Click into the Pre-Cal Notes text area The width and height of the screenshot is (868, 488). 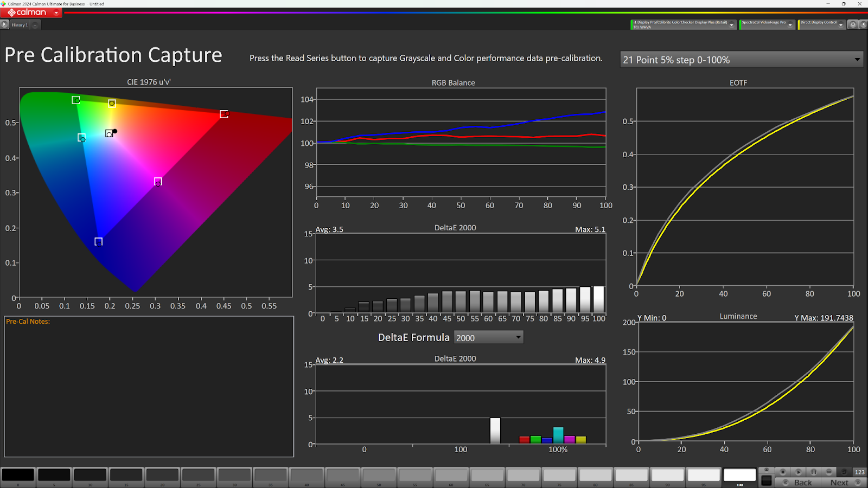(x=149, y=387)
